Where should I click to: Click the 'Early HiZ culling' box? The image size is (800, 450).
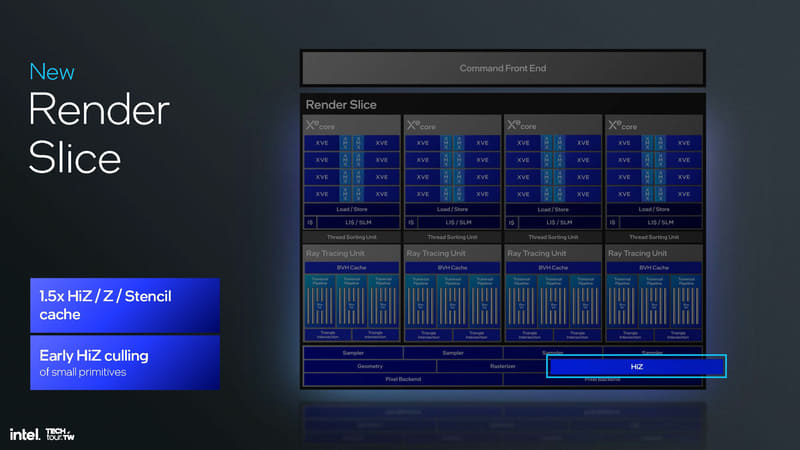coord(125,363)
